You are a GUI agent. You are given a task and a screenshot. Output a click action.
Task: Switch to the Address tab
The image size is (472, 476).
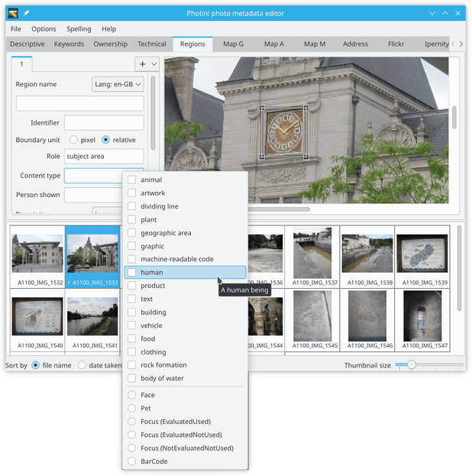[x=355, y=44]
